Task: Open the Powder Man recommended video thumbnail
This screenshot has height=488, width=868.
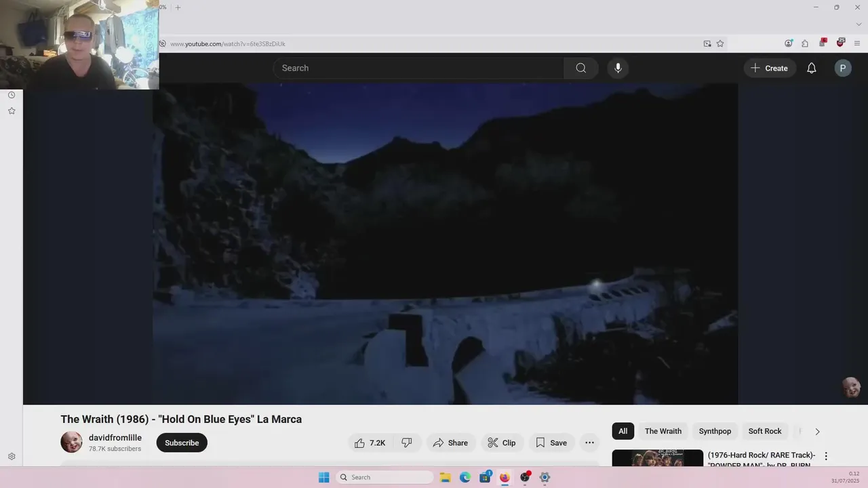Action: click(x=657, y=458)
